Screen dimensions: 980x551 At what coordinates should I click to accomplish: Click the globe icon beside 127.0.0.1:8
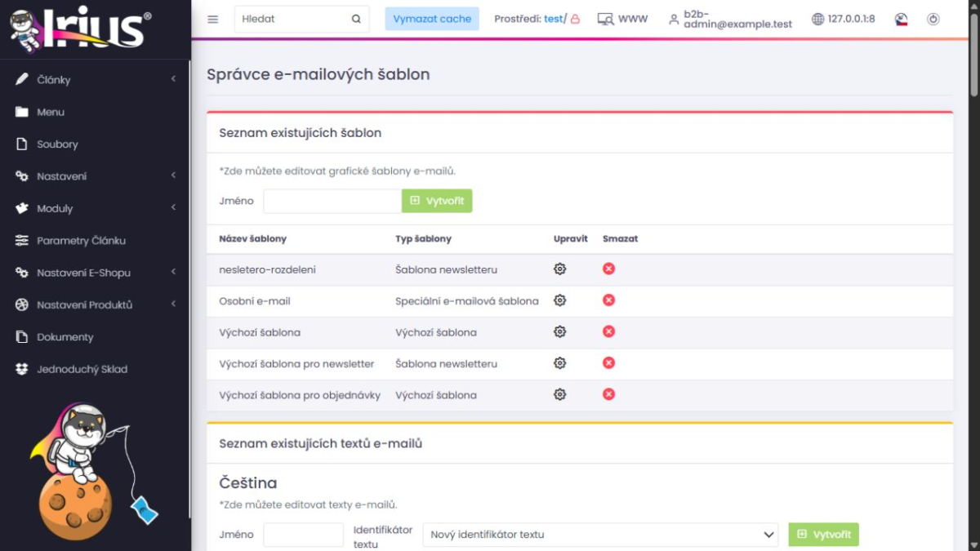pos(817,19)
